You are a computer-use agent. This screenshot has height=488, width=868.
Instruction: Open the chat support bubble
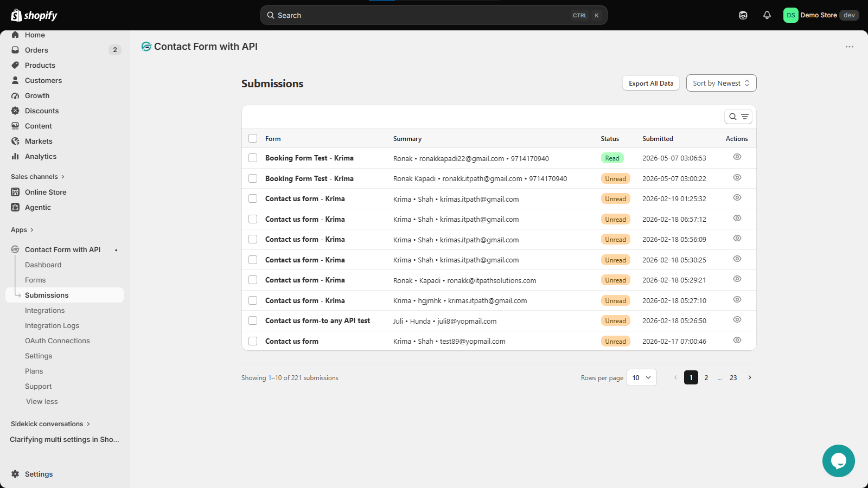[839, 461]
